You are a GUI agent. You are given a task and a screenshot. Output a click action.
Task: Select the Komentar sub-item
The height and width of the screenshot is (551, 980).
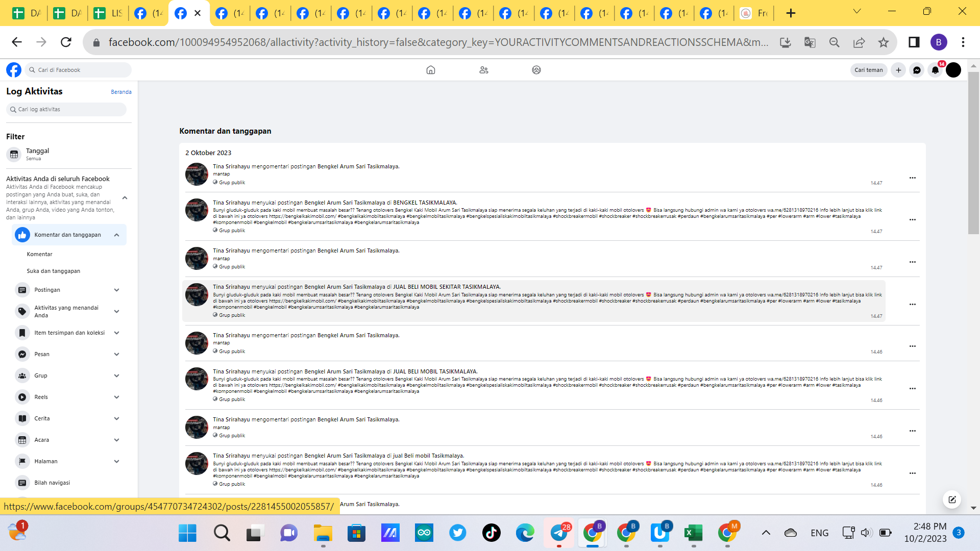[x=40, y=254]
